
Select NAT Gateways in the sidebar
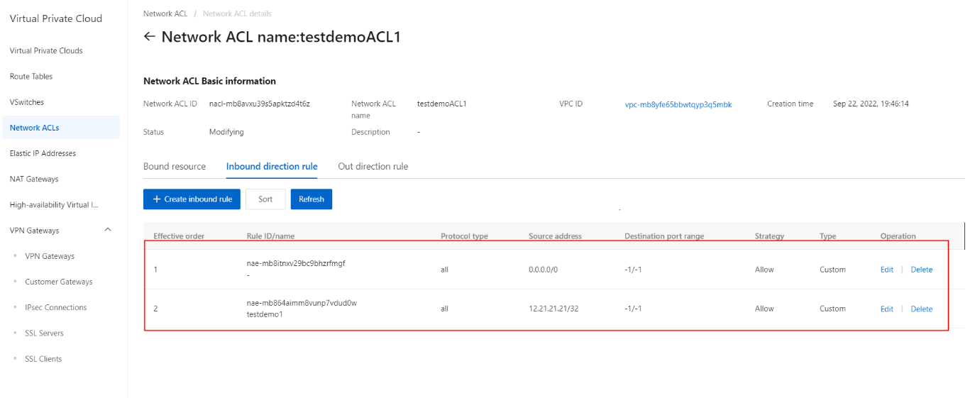pos(34,179)
